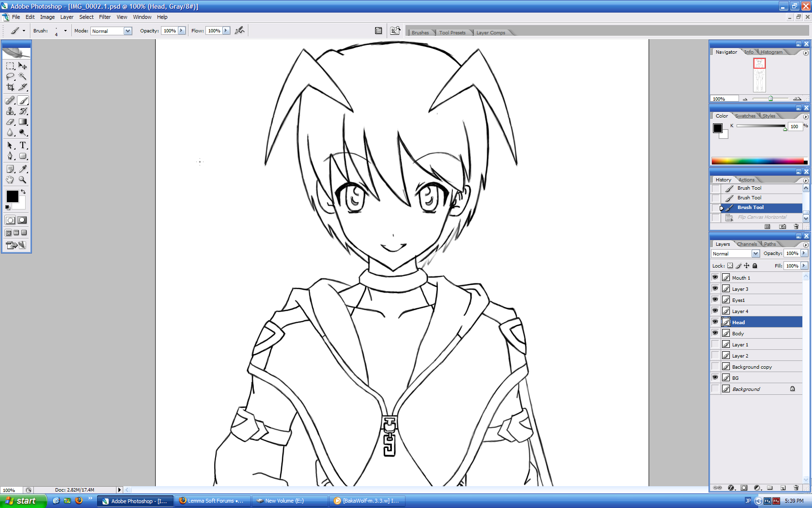Screen dimensions: 812x508
Task: Select the Eraser tool
Action: tap(10, 122)
